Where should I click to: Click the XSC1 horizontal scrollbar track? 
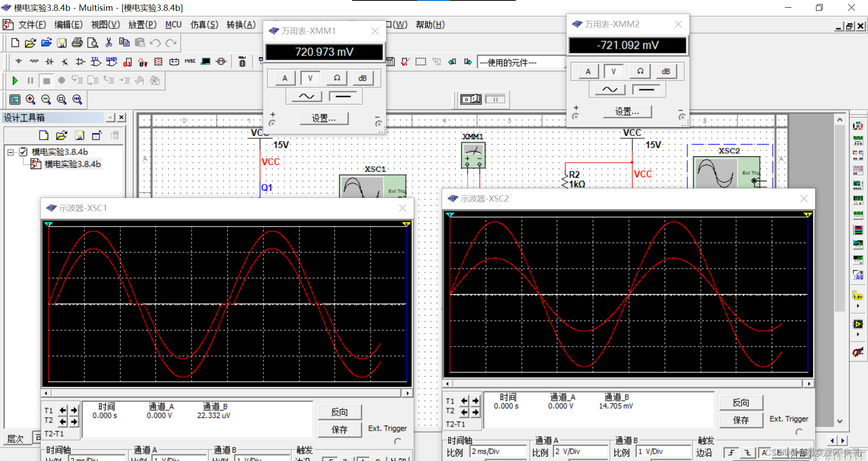[x=226, y=393]
